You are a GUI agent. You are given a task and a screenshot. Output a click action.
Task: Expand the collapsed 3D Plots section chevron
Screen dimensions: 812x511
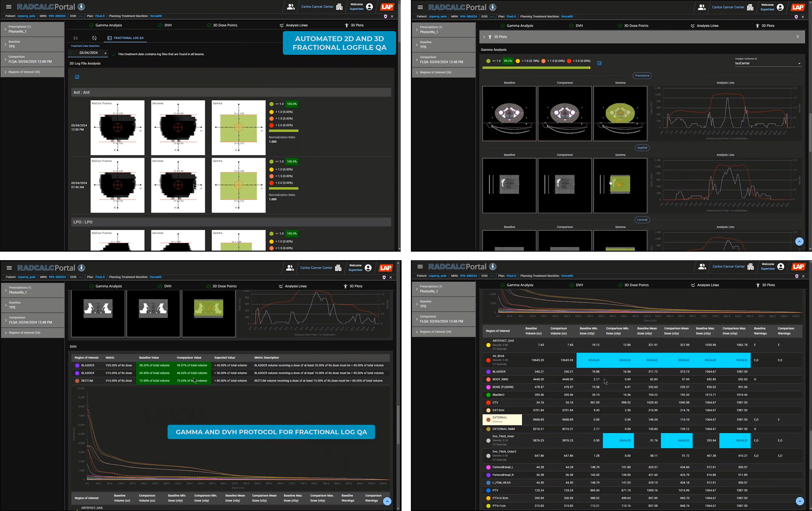point(484,37)
